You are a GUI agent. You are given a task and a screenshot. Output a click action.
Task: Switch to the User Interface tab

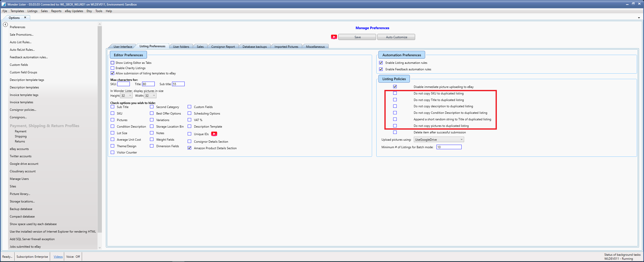tap(123, 46)
